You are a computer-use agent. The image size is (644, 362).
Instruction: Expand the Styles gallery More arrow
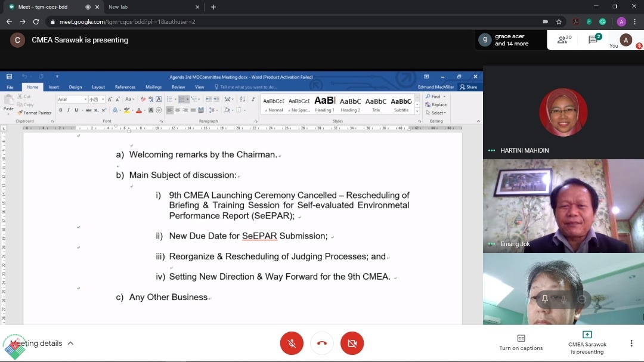point(417,112)
